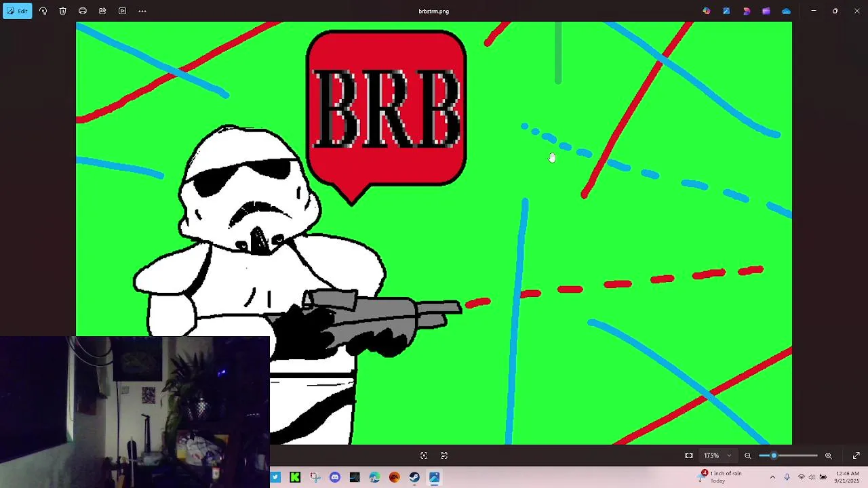Scan text with the text recognition icon
Viewport: 868px width, 488px height.
tap(444, 455)
